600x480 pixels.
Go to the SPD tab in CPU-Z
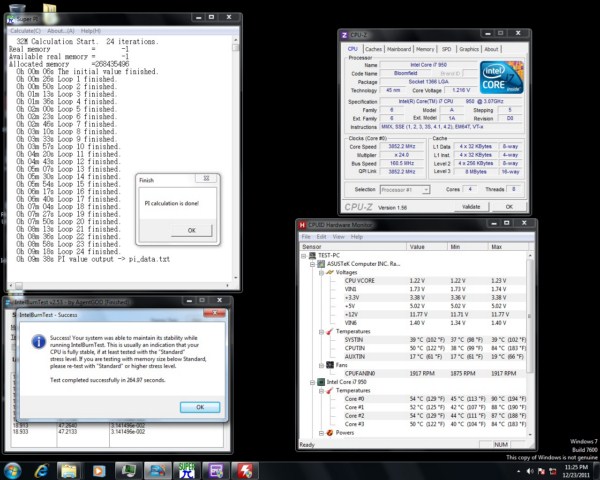click(x=447, y=49)
